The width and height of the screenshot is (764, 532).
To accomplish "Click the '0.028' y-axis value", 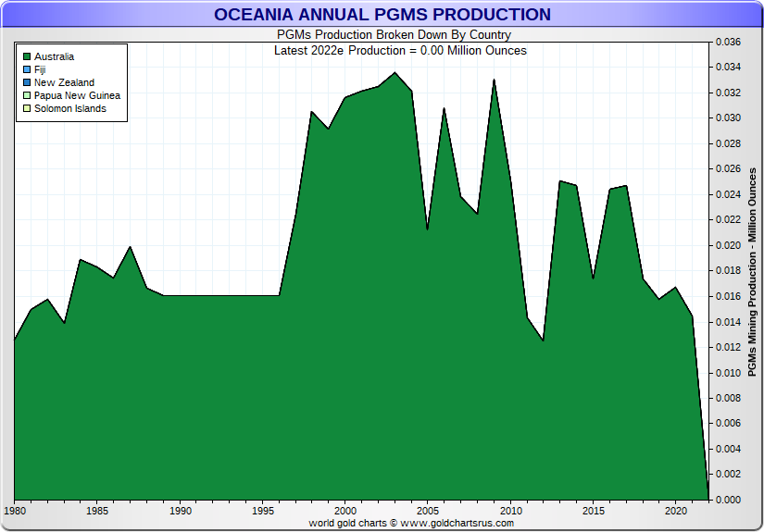I will 728,143.
